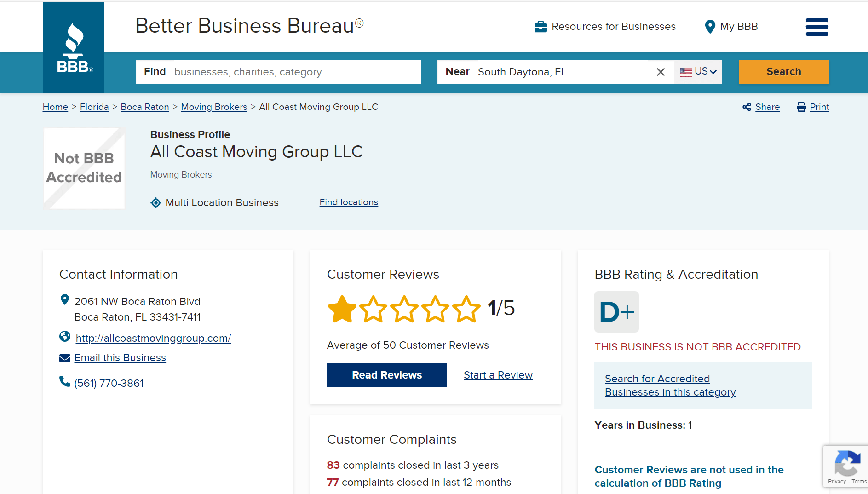Click the multi location target icon

click(156, 203)
